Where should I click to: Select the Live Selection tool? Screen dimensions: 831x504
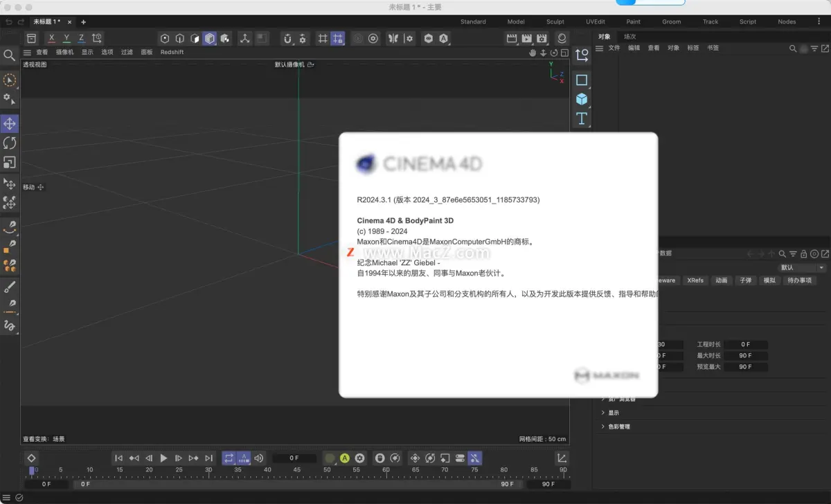coord(10,80)
